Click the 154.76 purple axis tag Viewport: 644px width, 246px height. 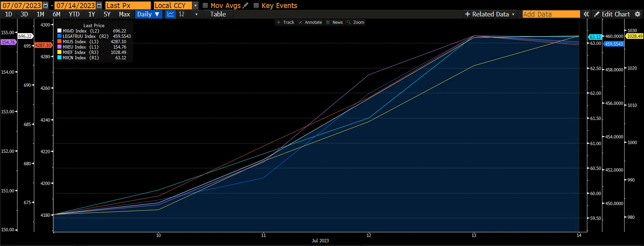coord(8,42)
